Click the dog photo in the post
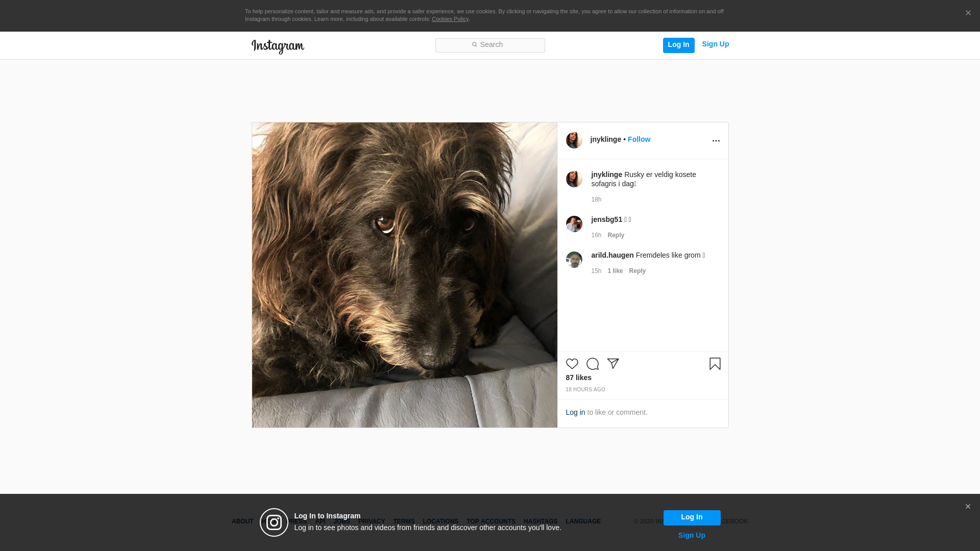The image size is (980, 551). 404,275
